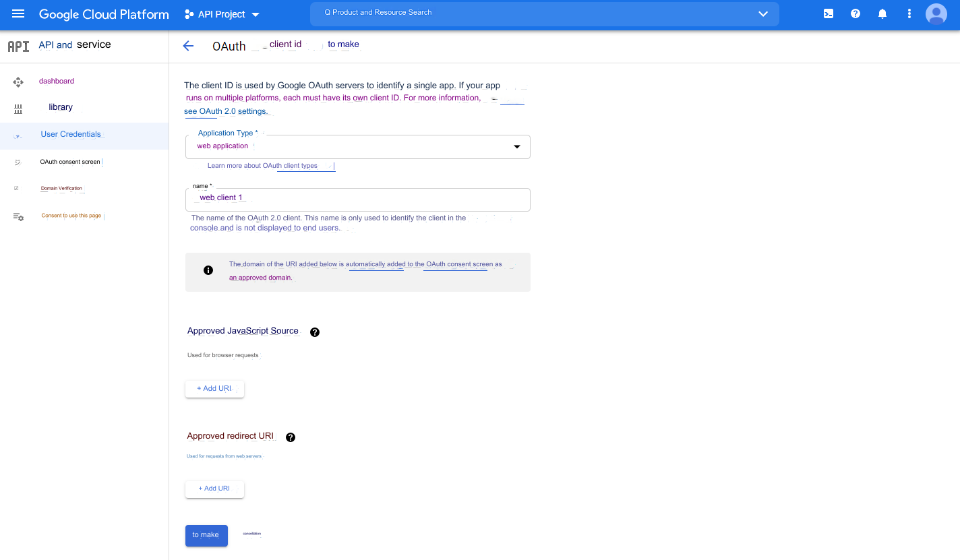The image size is (960, 560).
Task: Click Add URI under JavaScript Source
Action: click(214, 389)
